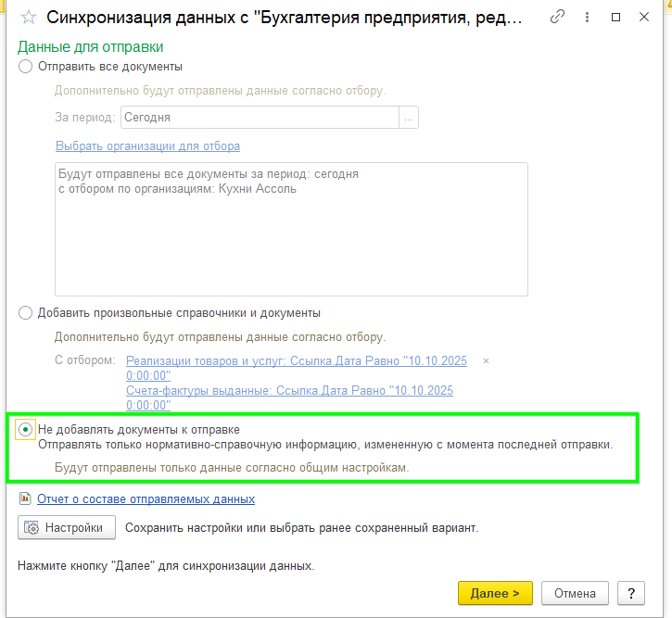
Task: Click the 'Далее >' button
Action: [x=495, y=593]
